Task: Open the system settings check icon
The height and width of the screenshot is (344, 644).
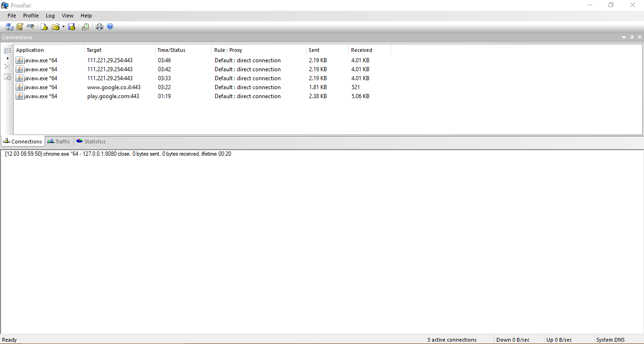Action: (85, 26)
